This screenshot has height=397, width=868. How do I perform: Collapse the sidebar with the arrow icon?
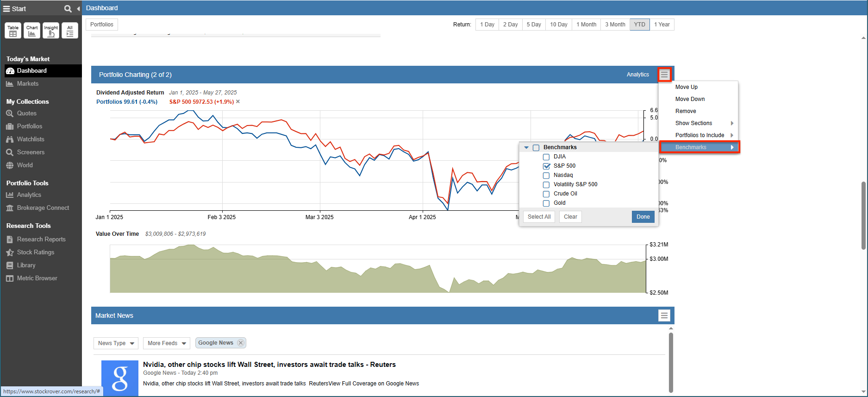tap(78, 9)
